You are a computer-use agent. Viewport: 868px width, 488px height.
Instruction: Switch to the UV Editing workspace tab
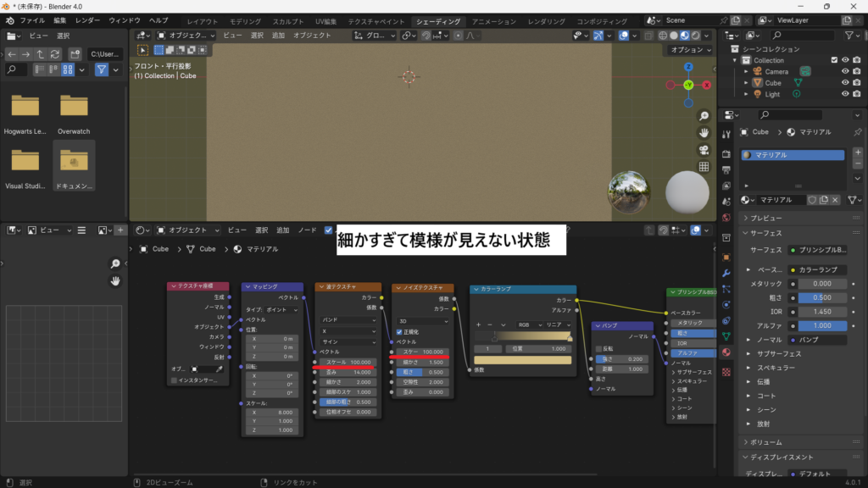tap(326, 21)
